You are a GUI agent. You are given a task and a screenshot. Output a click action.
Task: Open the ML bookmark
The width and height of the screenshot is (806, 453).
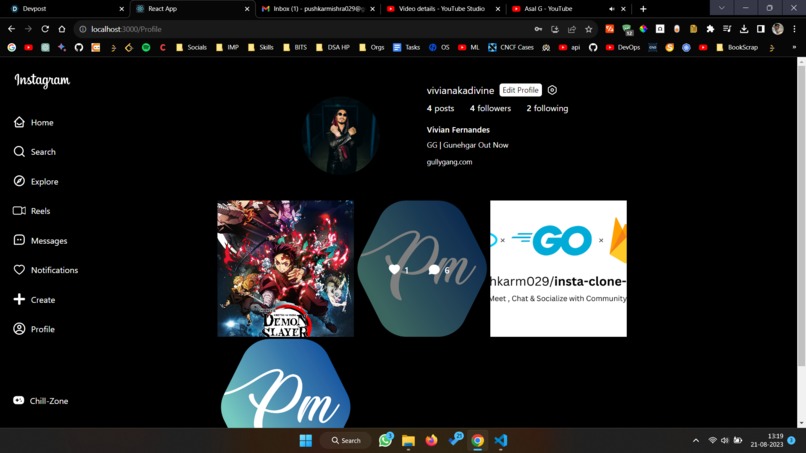click(x=468, y=47)
